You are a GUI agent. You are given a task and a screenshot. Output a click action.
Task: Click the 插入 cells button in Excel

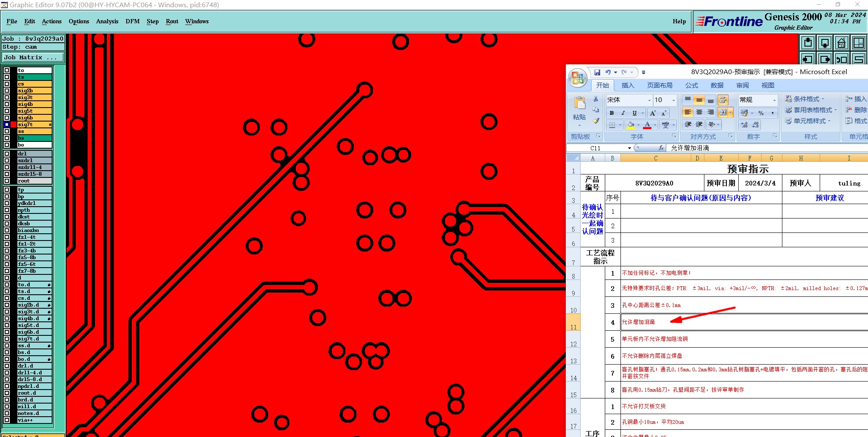(x=856, y=99)
